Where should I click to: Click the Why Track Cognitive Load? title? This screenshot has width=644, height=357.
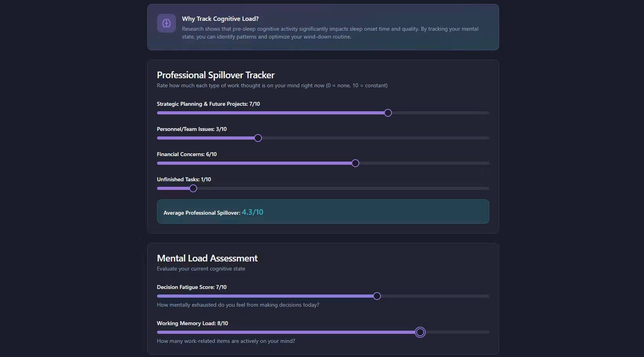click(x=220, y=18)
